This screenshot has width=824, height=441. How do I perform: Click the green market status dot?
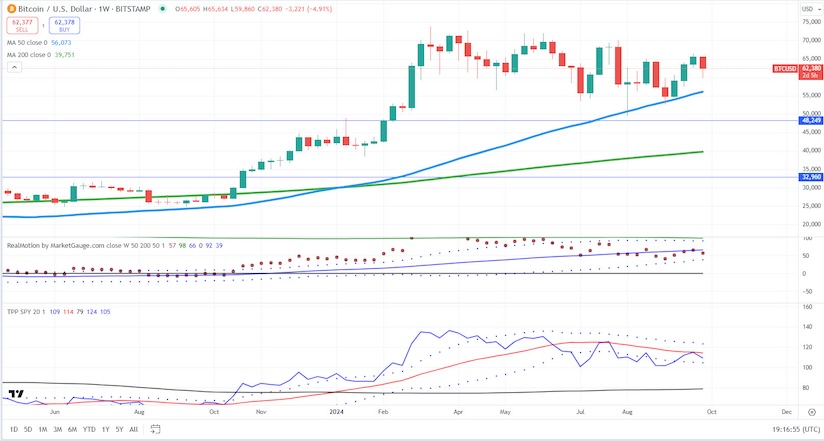pyautogui.click(x=163, y=9)
